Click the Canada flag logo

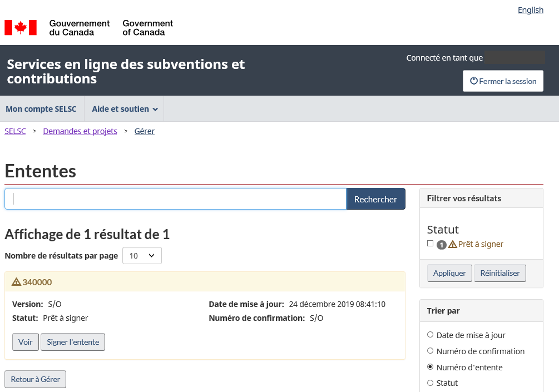coord(21,28)
